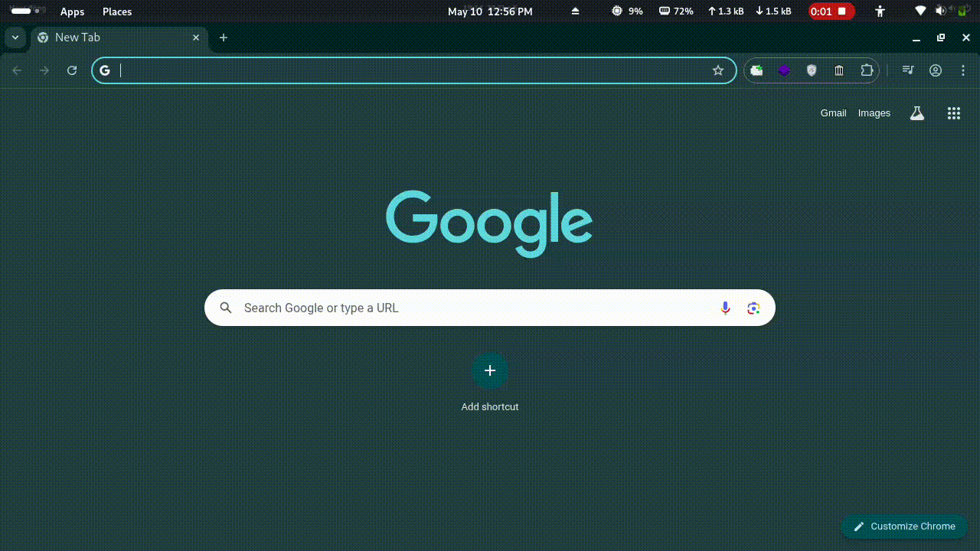Open Customize Chrome
Image resolution: width=980 pixels, height=551 pixels.
pyautogui.click(x=904, y=527)
